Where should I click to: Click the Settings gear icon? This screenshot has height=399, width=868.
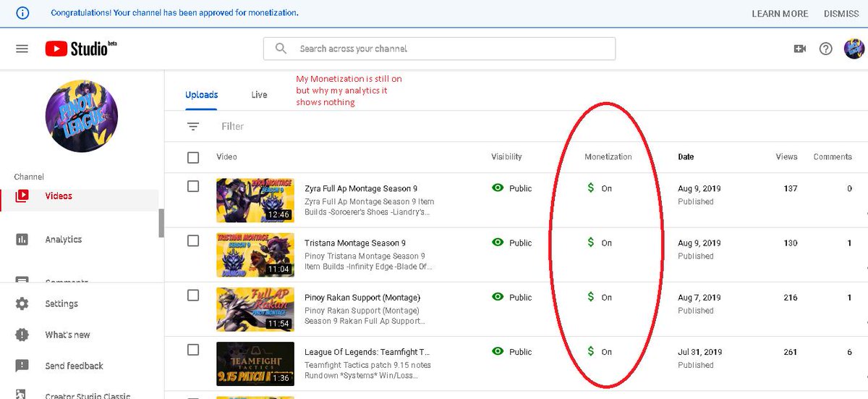click(22, 303)
